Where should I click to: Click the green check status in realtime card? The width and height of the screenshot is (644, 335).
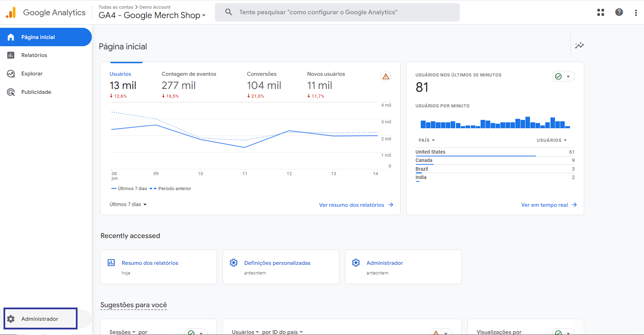(x=558, y=76)
